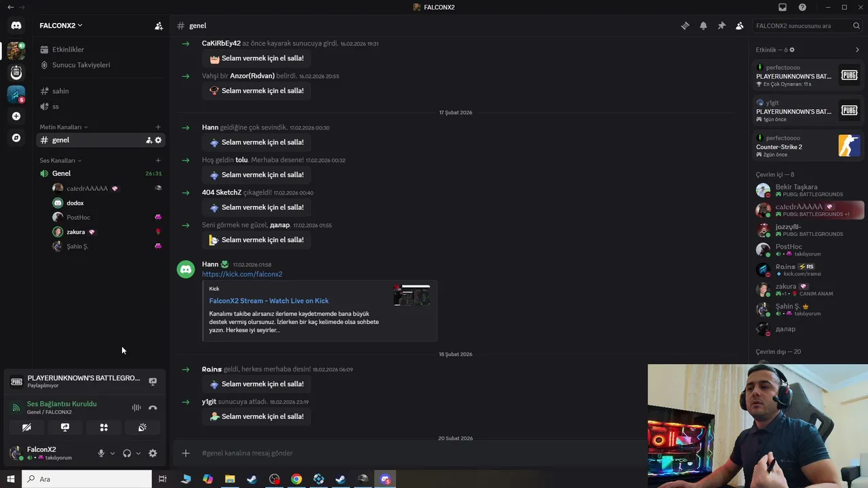Click the FALCONX2 server search field

pos(808,26)
